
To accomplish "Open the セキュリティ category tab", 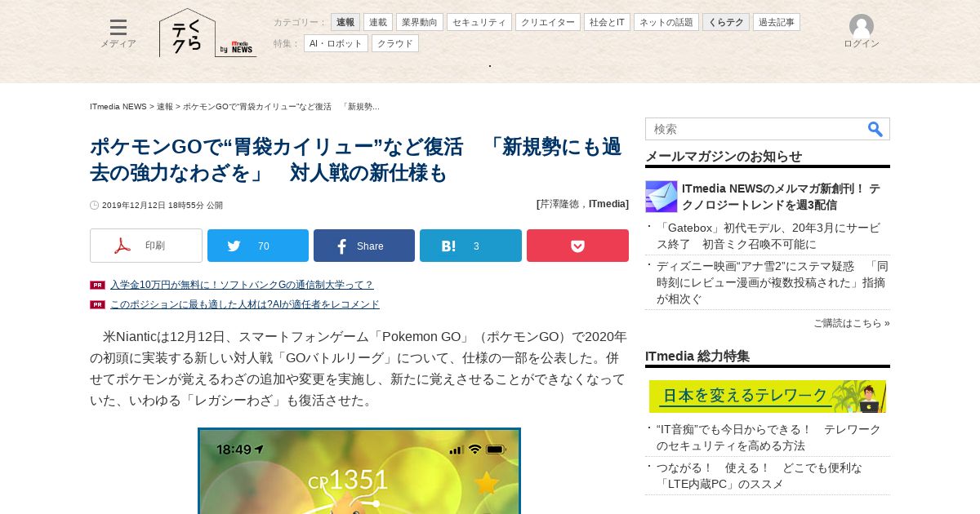I will pyautogui.click(x=479, y=22).
